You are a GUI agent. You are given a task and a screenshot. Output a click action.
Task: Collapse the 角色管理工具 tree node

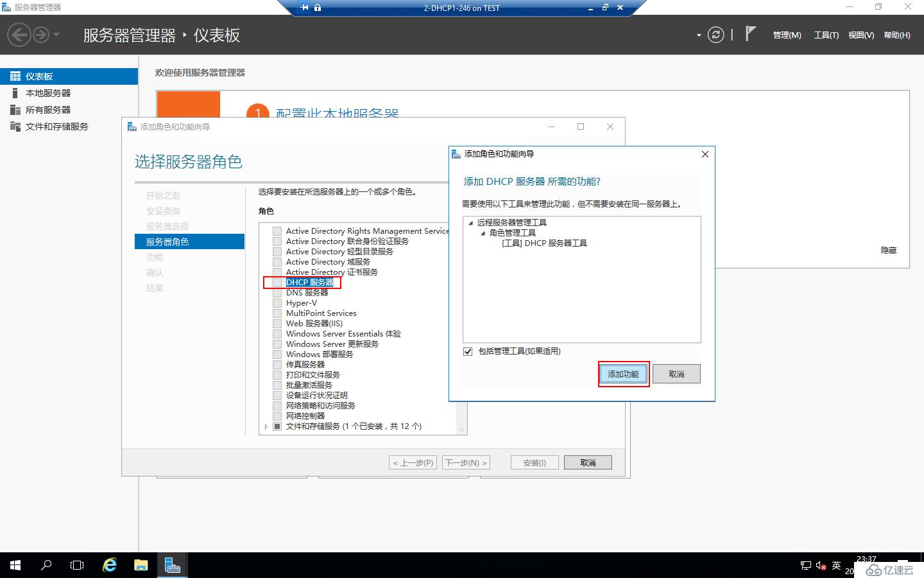point(483,233)
